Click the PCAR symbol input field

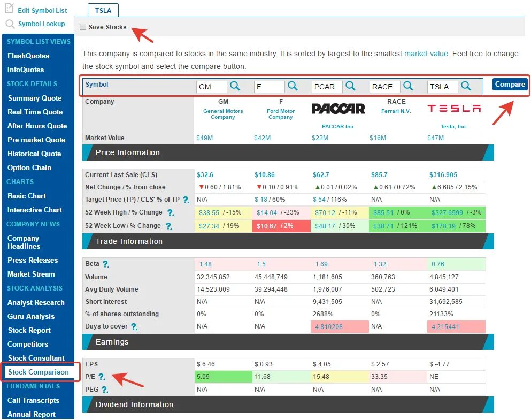327,87
